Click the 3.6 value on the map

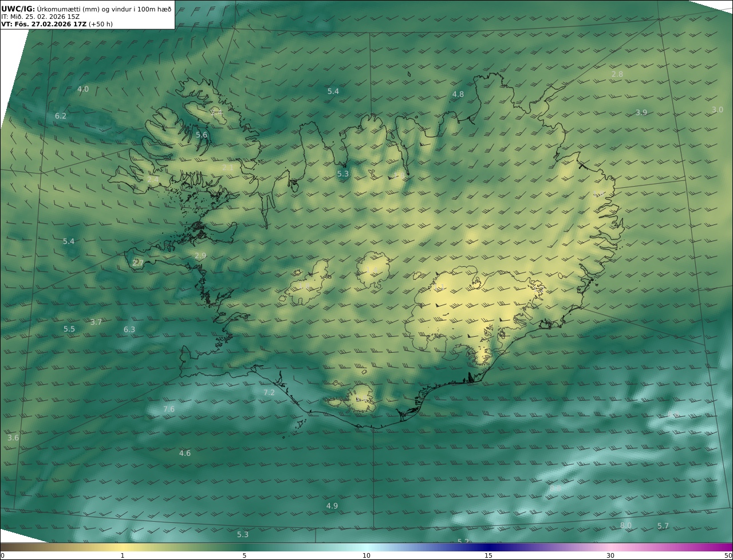pyautogui.click(x=13, y=438)
